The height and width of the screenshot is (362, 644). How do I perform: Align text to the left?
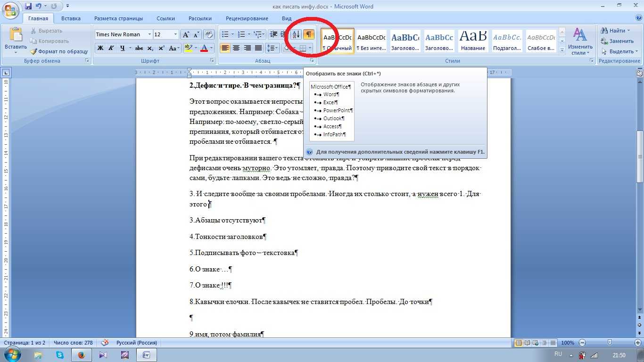[225, 48]
